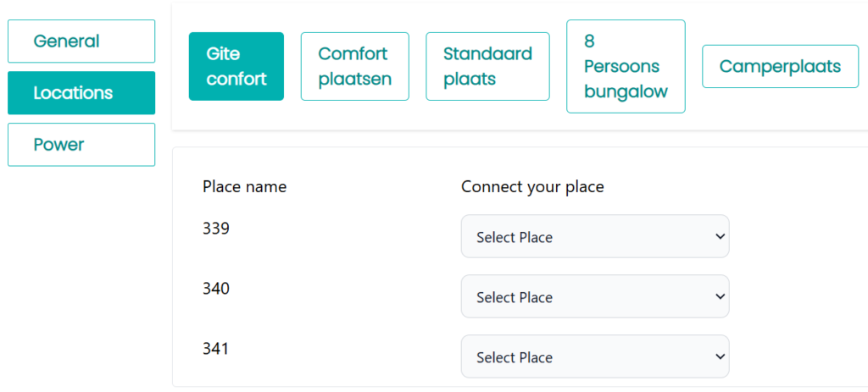Click the place name 340 label

coord(216,289)
